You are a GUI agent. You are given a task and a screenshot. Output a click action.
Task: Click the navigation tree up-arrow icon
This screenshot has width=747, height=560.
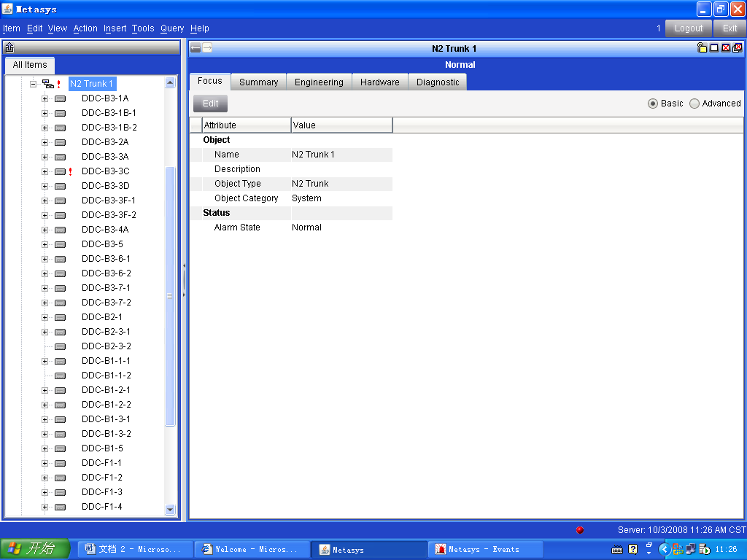coord(9,48)
